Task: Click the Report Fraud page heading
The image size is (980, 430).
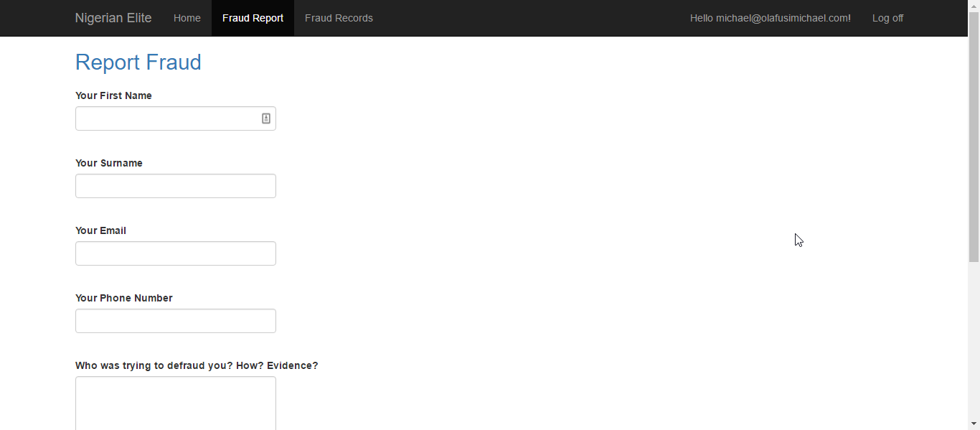Action: [138, 62]
